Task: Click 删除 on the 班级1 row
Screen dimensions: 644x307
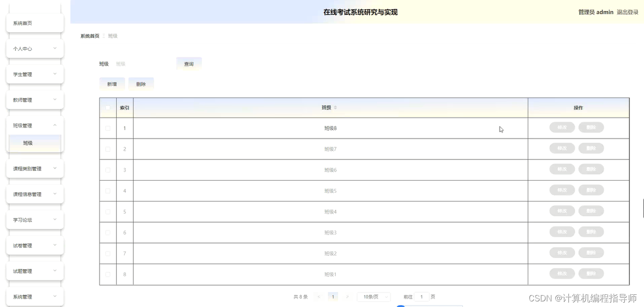Action: [591, 273]
